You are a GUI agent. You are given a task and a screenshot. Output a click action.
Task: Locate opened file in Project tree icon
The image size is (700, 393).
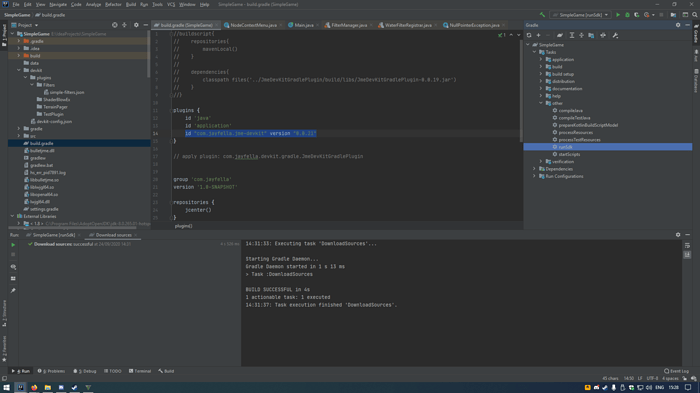tap(115, 25)
